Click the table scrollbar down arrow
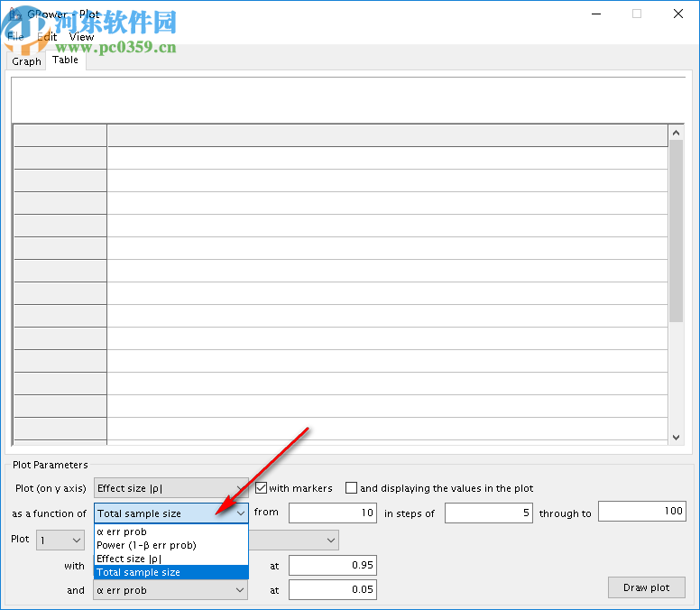This screenshot has height=610, width=700. click(x=676, y=438)
